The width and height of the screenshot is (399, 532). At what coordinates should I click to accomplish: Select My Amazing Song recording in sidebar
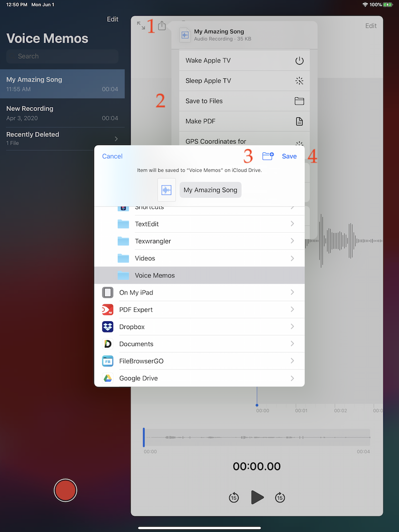pos(62,84)
